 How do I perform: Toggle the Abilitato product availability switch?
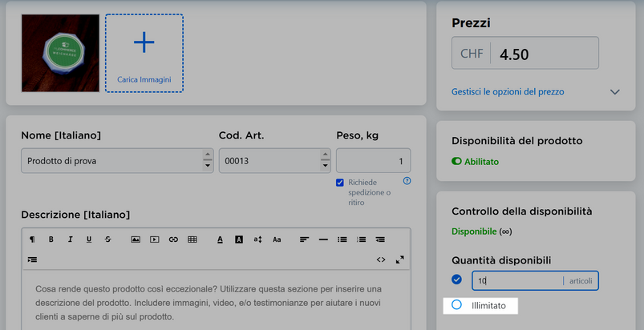tap(456, 162)
